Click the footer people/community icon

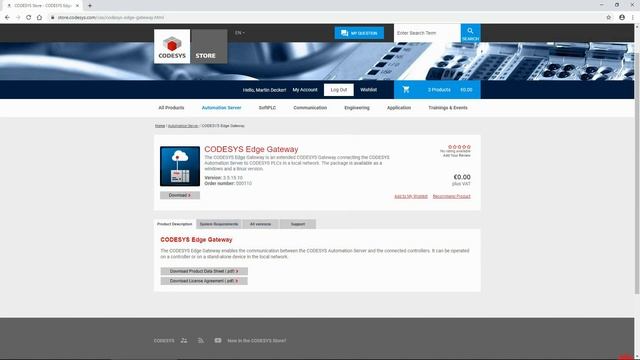[184, 340]
